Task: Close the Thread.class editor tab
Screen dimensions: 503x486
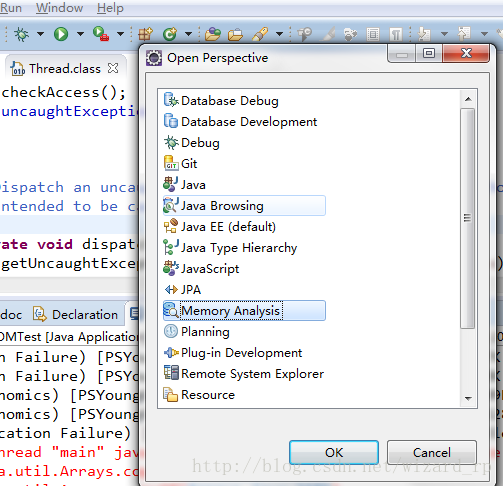Action: click(113, 68)
